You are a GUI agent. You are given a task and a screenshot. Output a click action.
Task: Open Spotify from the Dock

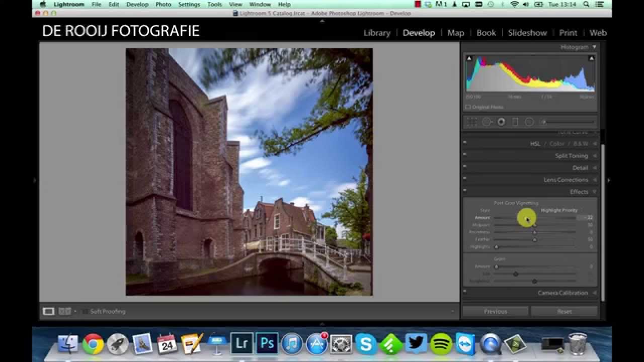coord(441,344)
